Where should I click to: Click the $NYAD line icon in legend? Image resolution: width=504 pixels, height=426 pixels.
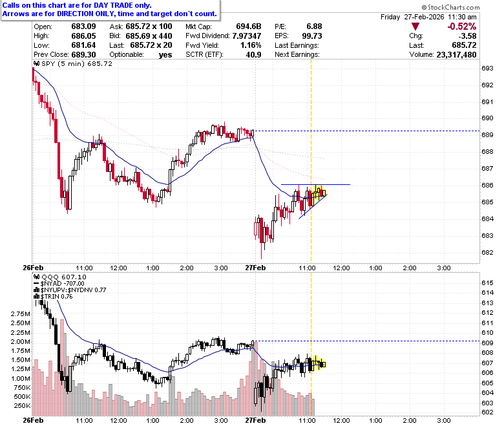pos(36,284)
